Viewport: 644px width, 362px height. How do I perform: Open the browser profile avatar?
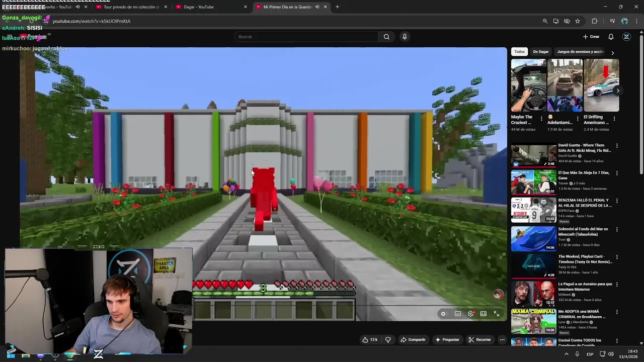pyautogui.click(x=624, y=21)
